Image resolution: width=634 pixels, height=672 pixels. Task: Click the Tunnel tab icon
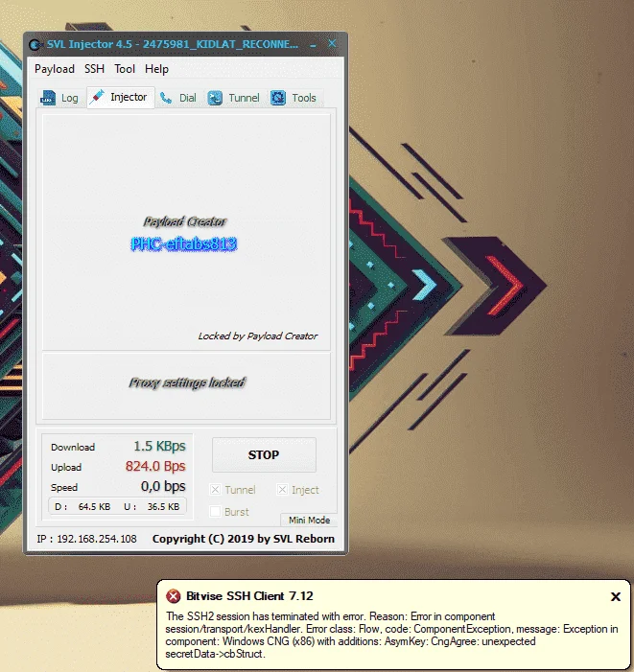[x=215, y=98]
